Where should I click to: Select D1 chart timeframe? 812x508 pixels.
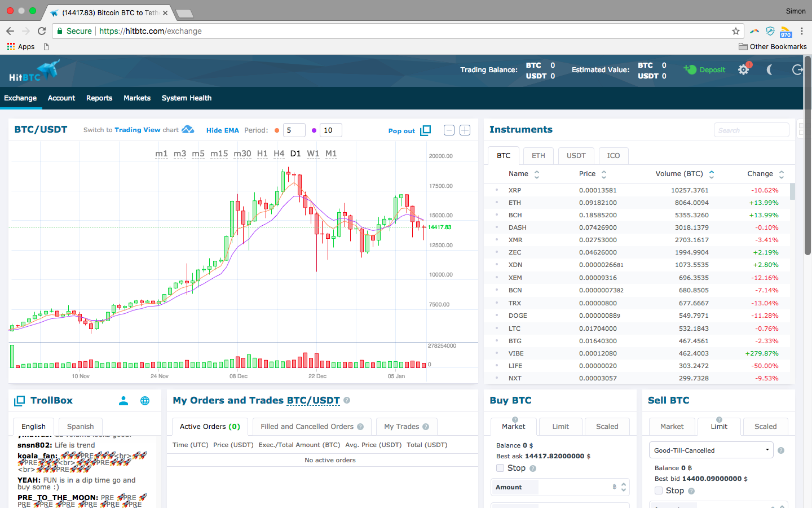click(x=295, y=154)
